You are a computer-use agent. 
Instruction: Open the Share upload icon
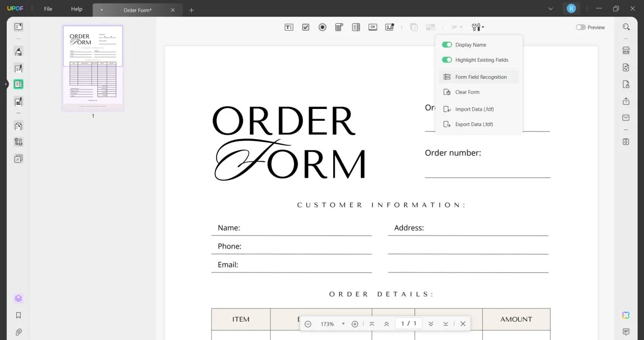tap(626, 101)
